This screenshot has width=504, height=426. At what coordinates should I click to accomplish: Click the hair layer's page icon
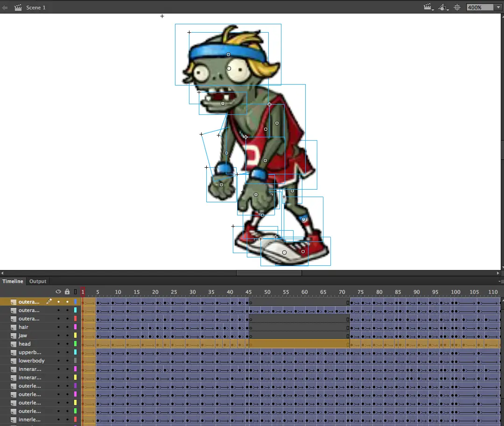[x=13, y=327]
